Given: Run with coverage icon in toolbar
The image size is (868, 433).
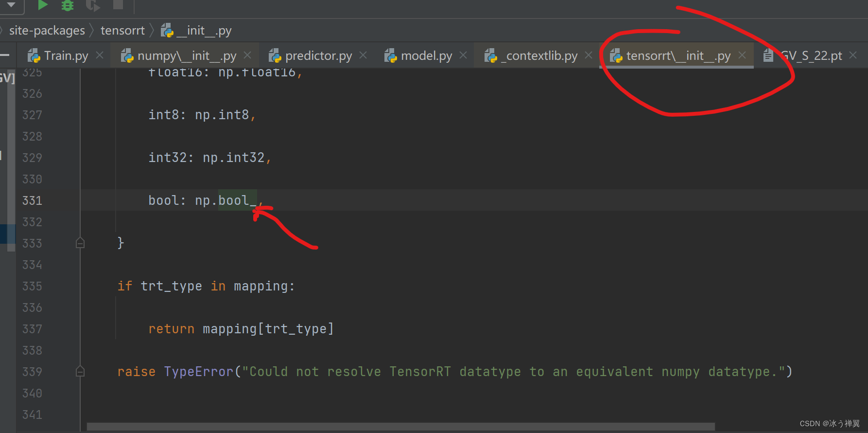Looking at the screenshot, I should click(x=92, y=5).
